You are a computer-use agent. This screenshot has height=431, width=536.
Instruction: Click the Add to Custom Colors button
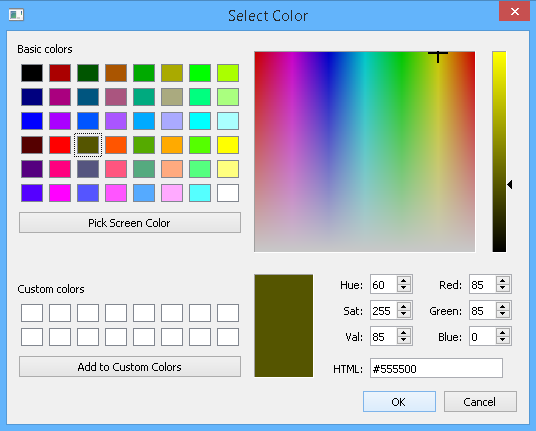click(x=130, y=367)
